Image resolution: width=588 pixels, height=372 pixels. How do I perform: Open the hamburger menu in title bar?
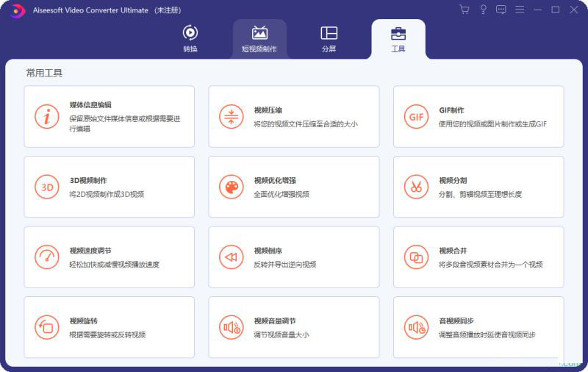point(520,10)
